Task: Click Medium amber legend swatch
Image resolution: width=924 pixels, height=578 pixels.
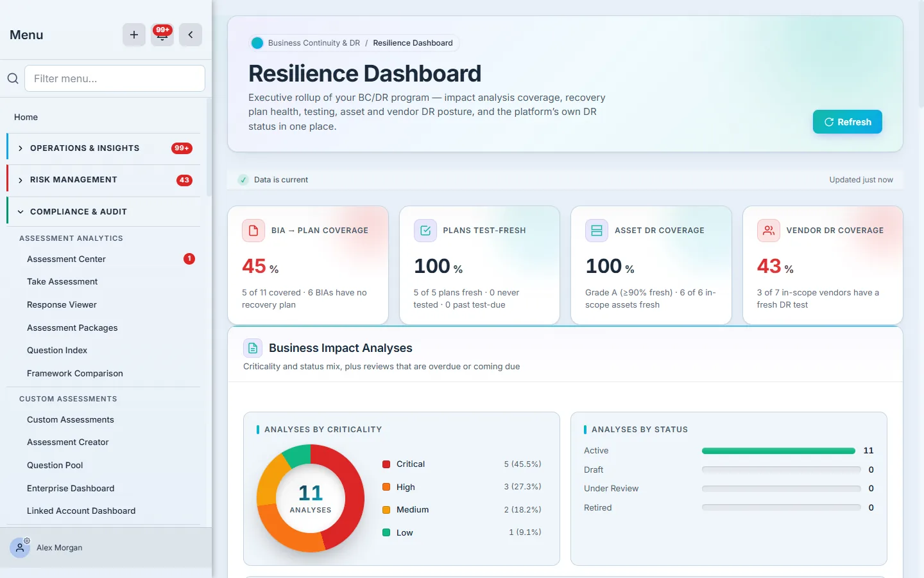Action: [386, 509]
